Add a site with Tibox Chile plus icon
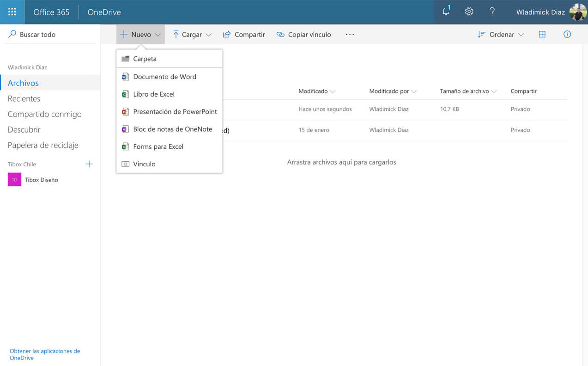Image resolution: width=588 pixels, height=366 pixels. tap(89, 164)
